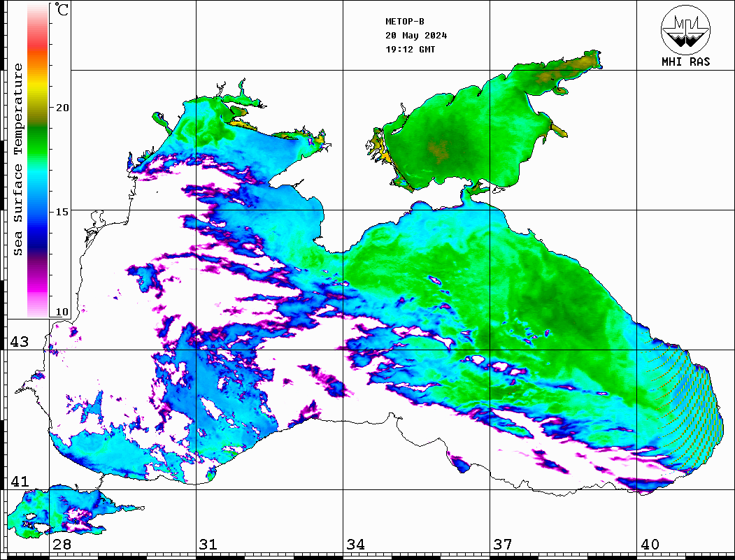
Task: Click the MHI RAS caption text
Action: (685, 62)
